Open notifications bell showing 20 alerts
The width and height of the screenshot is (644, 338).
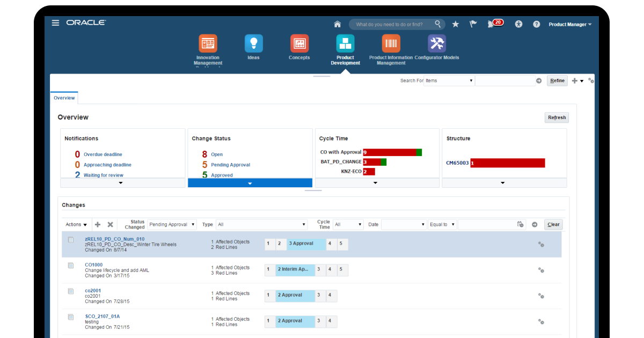[x=492, y=24]
